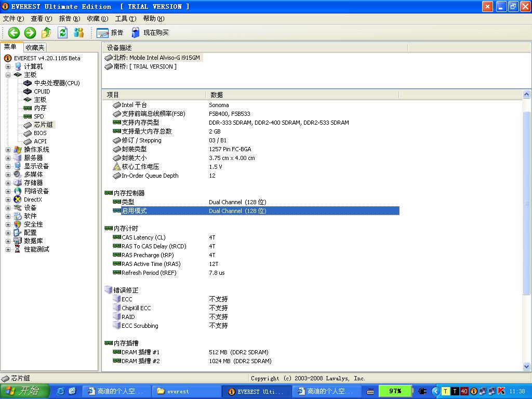Click the scroll down arrow of the details list
Viewport: 532px width, 399px height.
coord(526,366)
